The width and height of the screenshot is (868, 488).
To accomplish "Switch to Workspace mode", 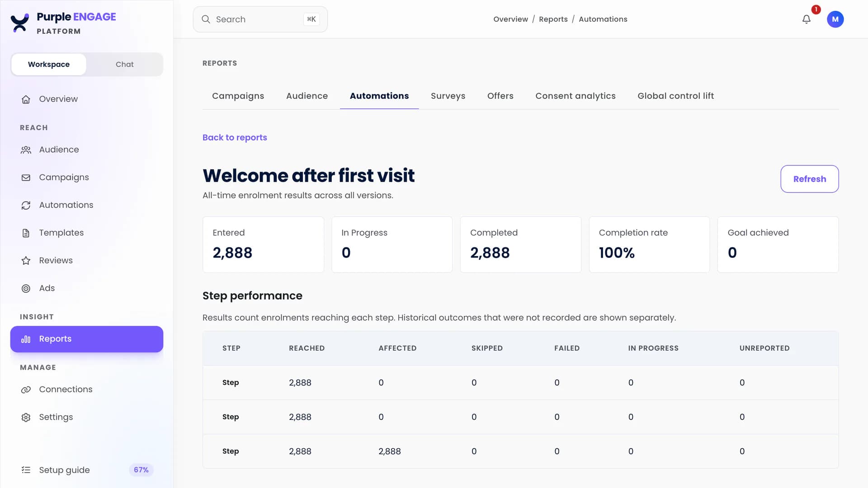I will tap(49, 64).
